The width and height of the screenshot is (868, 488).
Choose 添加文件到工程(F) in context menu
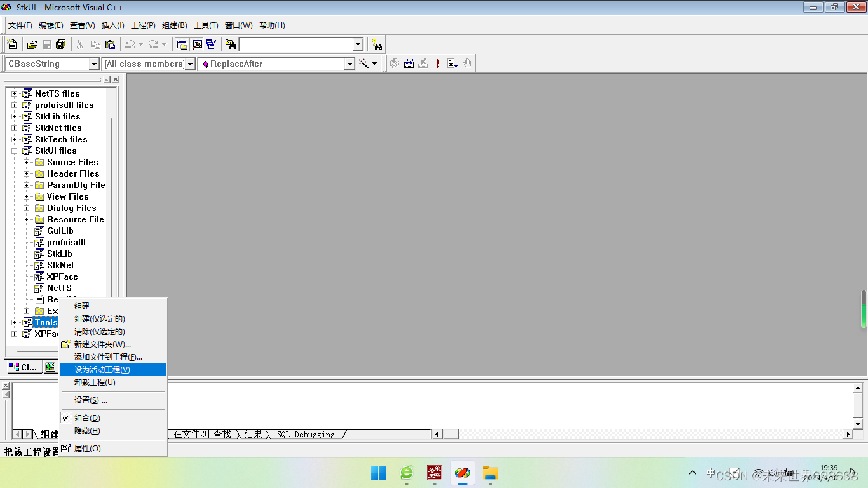[x=113, y=356]
